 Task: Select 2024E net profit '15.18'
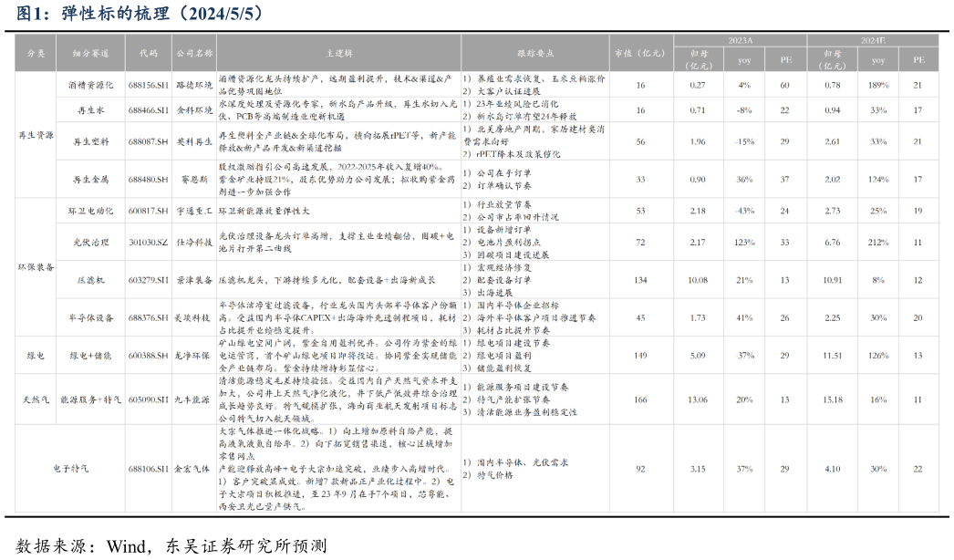[833, 399]
